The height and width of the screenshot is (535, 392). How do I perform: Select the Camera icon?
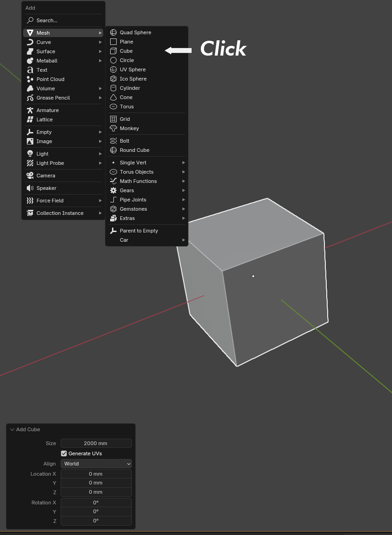coord(30,176)
